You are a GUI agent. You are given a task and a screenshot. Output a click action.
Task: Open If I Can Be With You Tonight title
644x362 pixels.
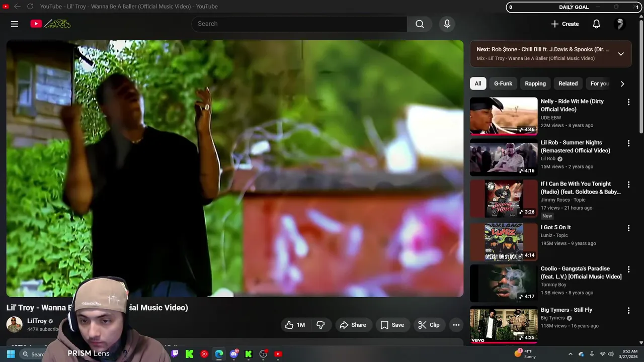[581, 188]
